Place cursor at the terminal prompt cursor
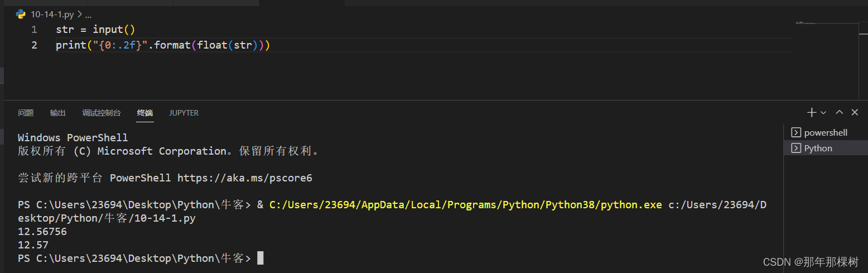 pyautogui.click(x=260, y=258)
